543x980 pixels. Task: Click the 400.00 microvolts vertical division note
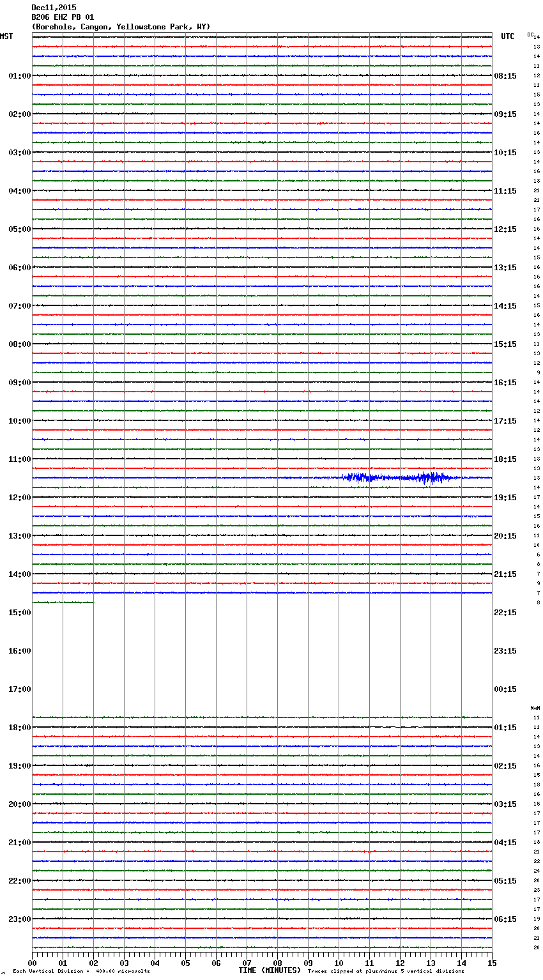81,972
